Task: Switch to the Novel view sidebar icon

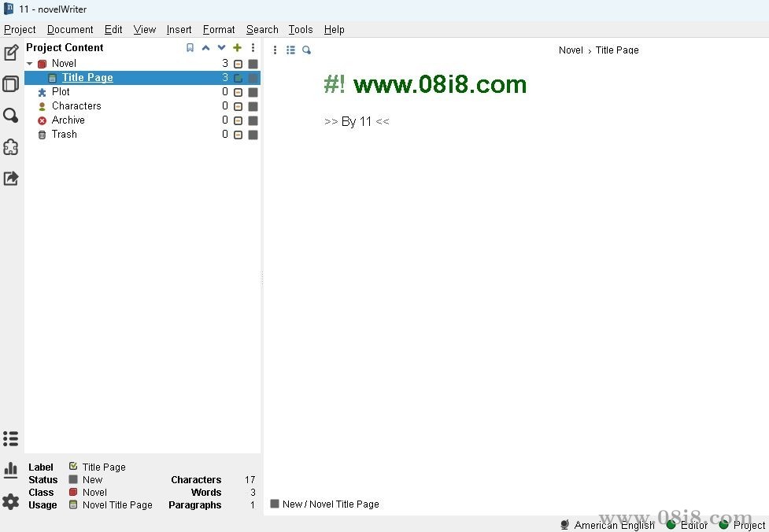Action: click(11, 84)
